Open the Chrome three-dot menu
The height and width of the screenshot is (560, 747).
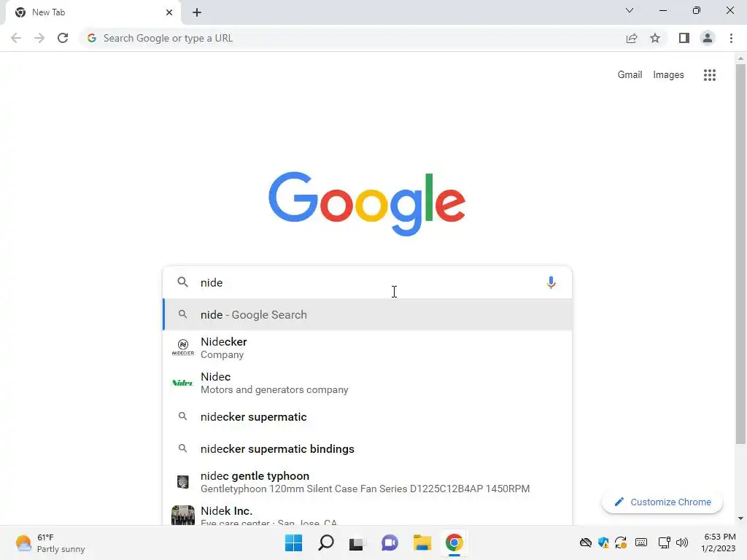pyautogui.click(x=731, y=38)
